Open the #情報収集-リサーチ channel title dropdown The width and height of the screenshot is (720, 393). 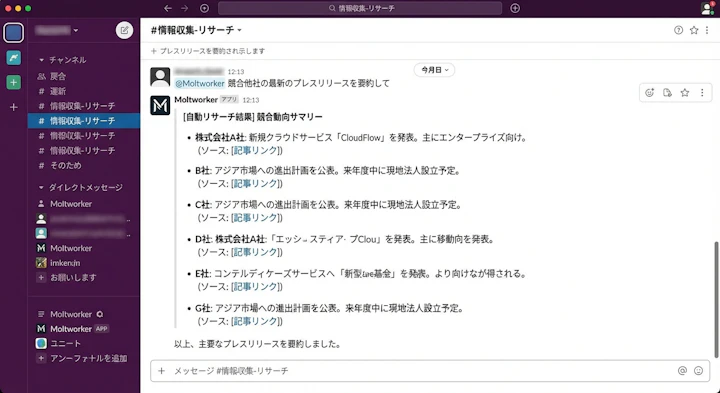(x=196, y=30)
